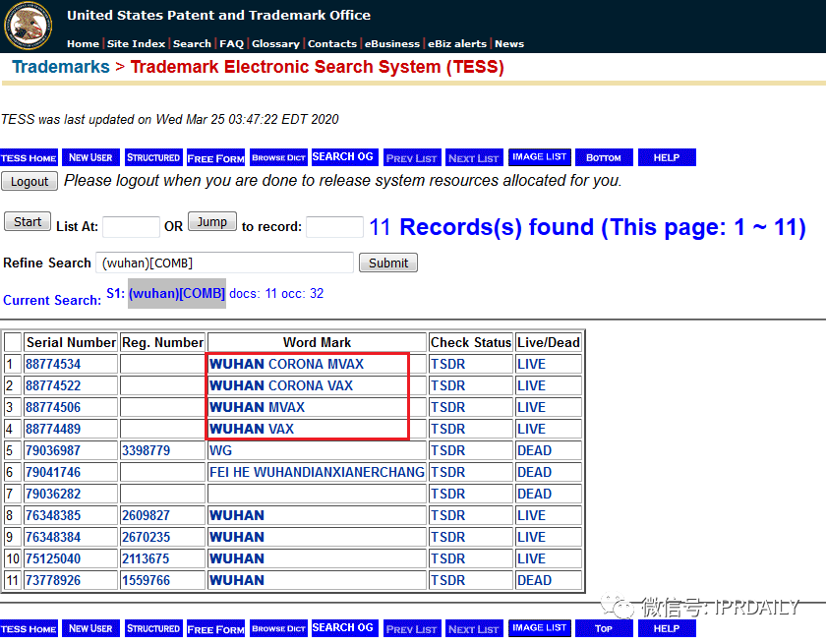Open FEI HE WUHANDIANXIANERCHANG word mark
Screen dimensions: 826x644
pos(317,472)
